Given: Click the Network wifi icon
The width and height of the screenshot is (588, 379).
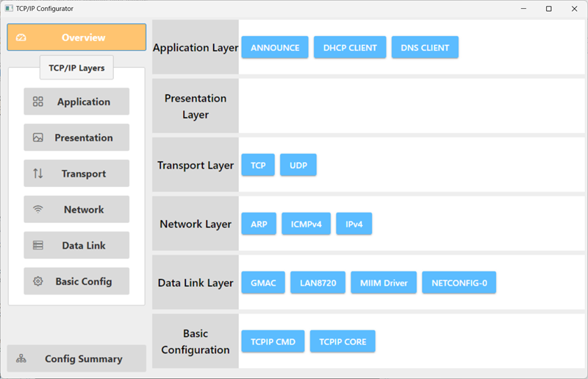Looking at the screenshot, I should 38,209.
